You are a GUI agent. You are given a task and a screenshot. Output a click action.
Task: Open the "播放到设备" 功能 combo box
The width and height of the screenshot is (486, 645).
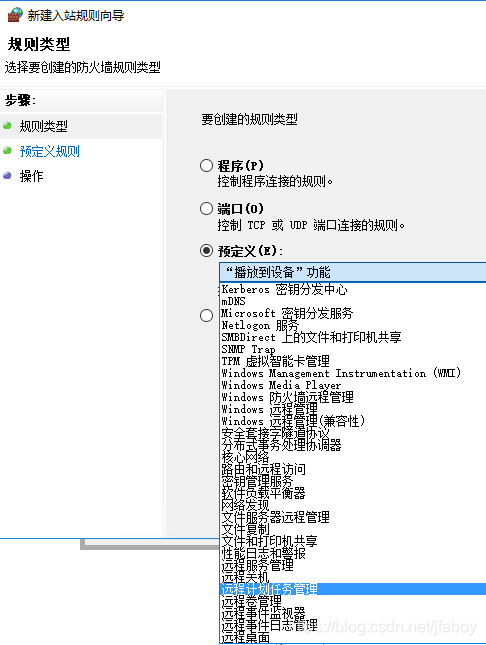tap(353, 272)
